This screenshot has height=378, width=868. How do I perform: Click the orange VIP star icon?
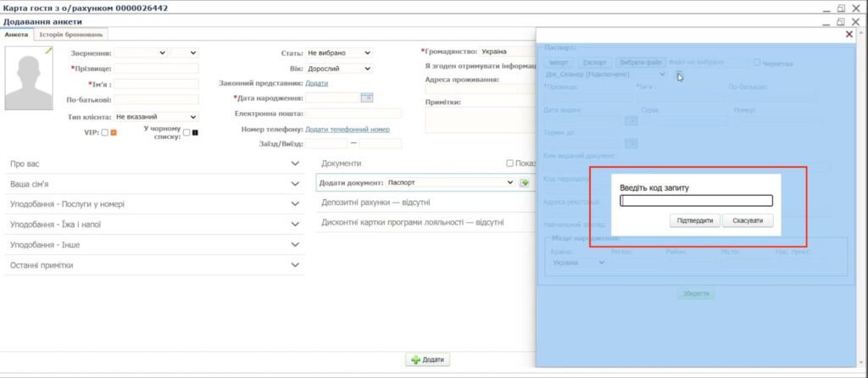114,132
